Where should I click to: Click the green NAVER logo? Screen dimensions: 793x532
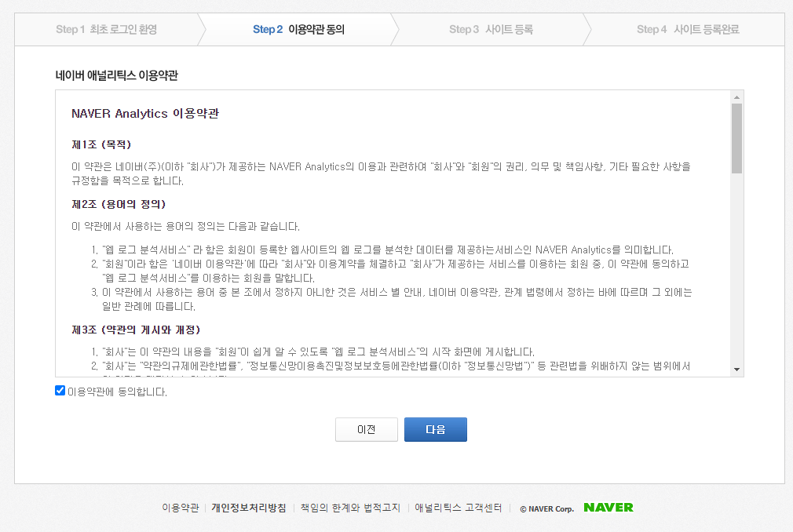[x=608, y=507]
